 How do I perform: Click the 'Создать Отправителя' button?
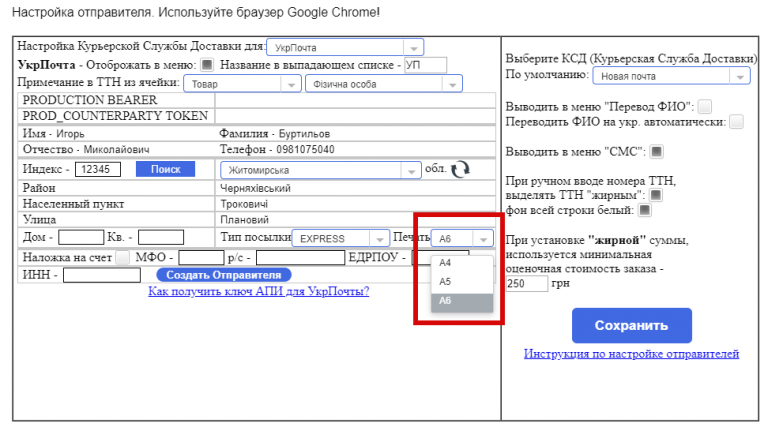(223, 274)
